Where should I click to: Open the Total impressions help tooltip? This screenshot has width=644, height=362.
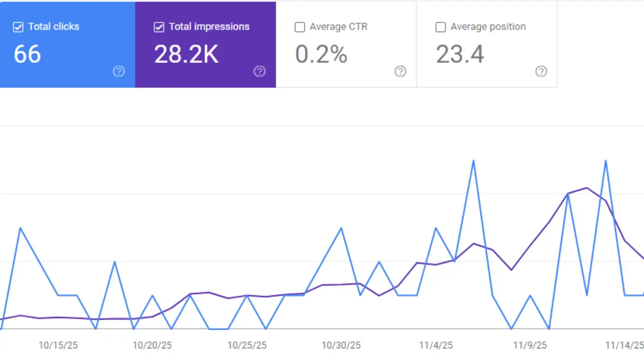[260, 71]
